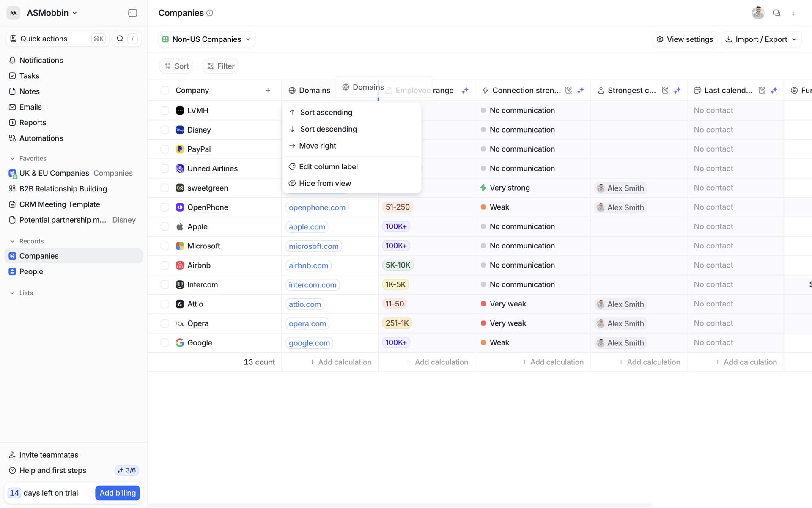This screenshot has height=508, width=812.
Task: Open View settings
Action: pyautogui.click(x=685, y=39)
